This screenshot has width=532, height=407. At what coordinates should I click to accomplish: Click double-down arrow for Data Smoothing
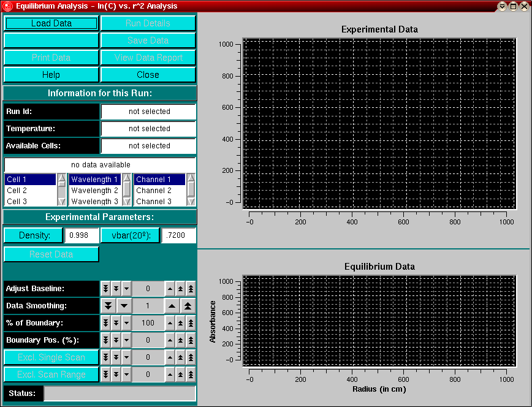108,306
